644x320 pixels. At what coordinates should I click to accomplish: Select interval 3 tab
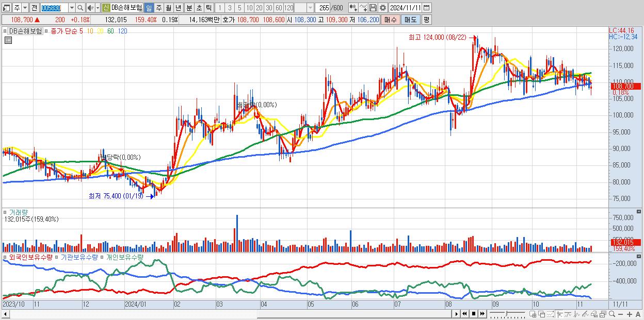(x=230, y=8)
